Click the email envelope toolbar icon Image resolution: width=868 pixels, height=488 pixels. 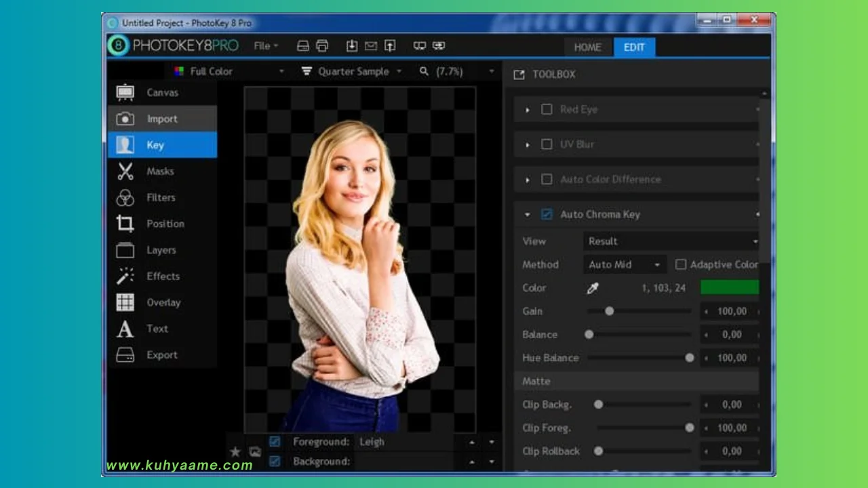click(370, 45)
